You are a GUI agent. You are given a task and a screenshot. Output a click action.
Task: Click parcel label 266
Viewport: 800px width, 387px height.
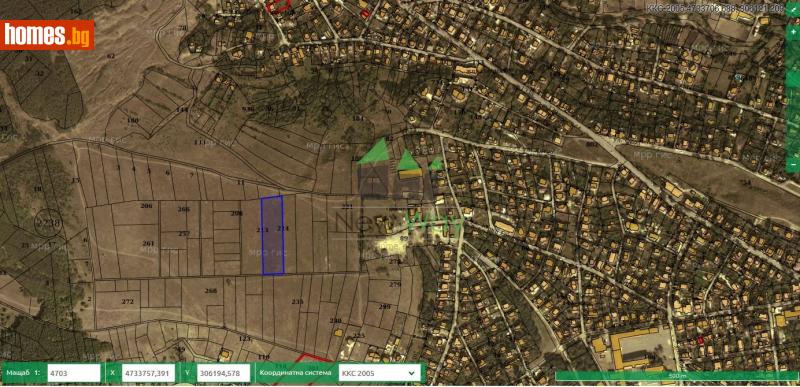pyautogui.click(x=184, y=209)
